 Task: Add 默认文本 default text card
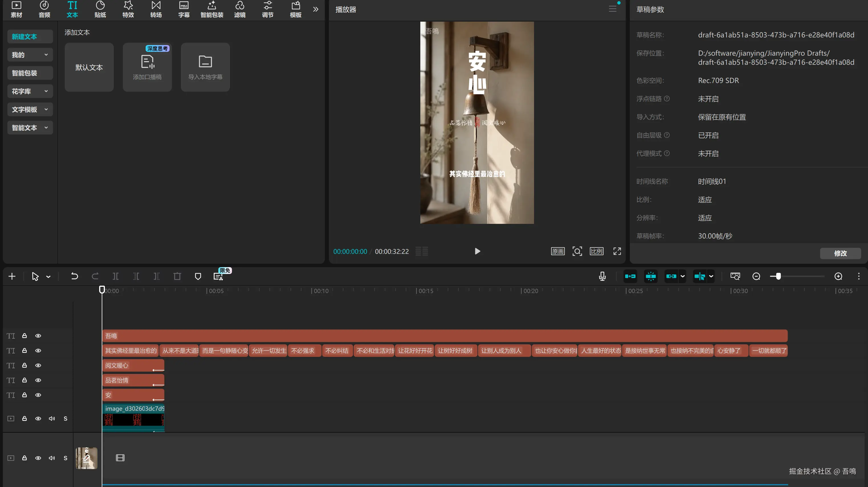89,67
